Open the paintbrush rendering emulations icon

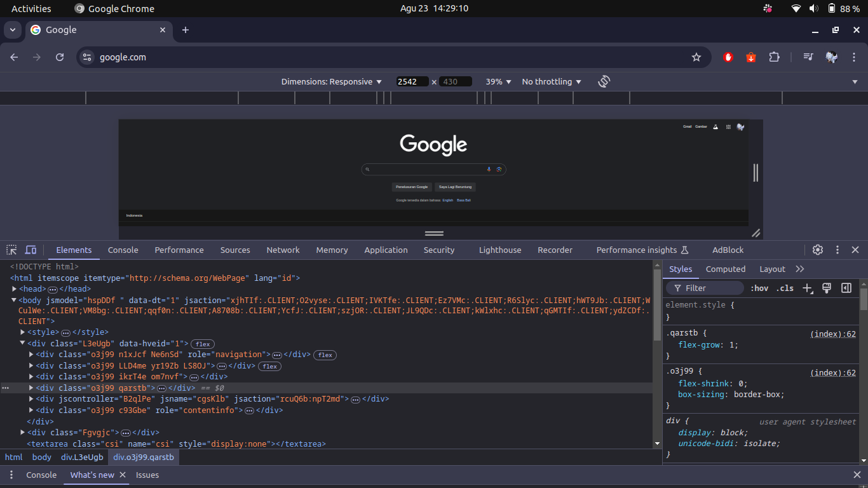[x=827, y=288]
